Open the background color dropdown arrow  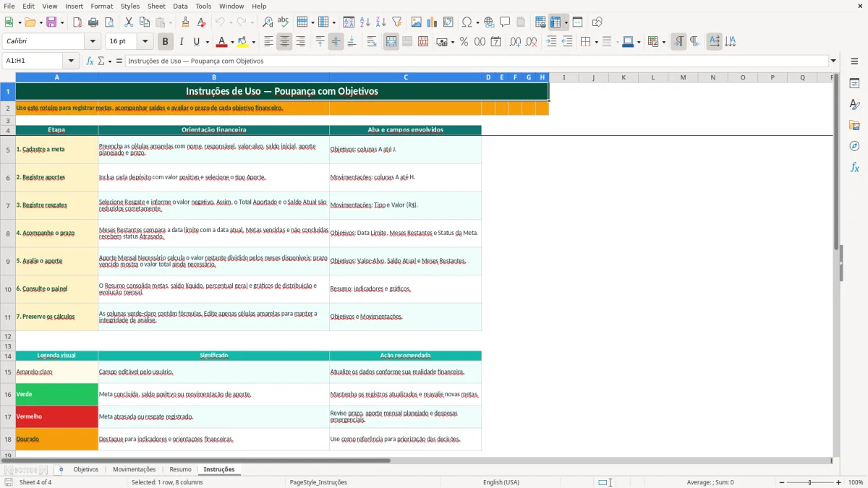253,42
